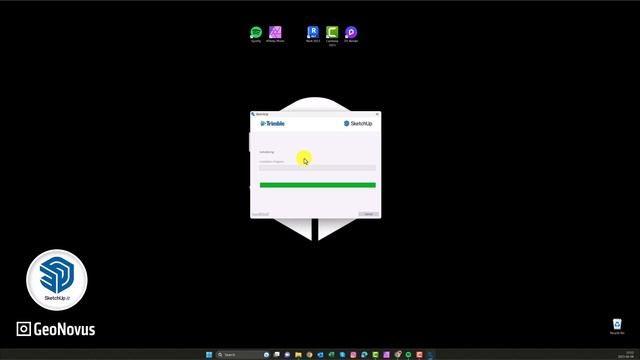Open File Explorer folder from taskbar

pyautogui.click(x=298, y=355)
